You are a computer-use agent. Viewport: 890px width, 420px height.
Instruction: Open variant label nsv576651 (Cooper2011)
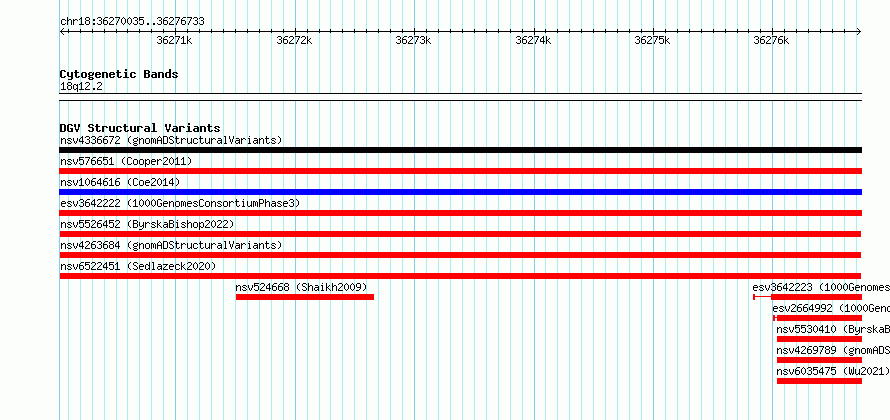pyautogui.click(x=126, y=161)
